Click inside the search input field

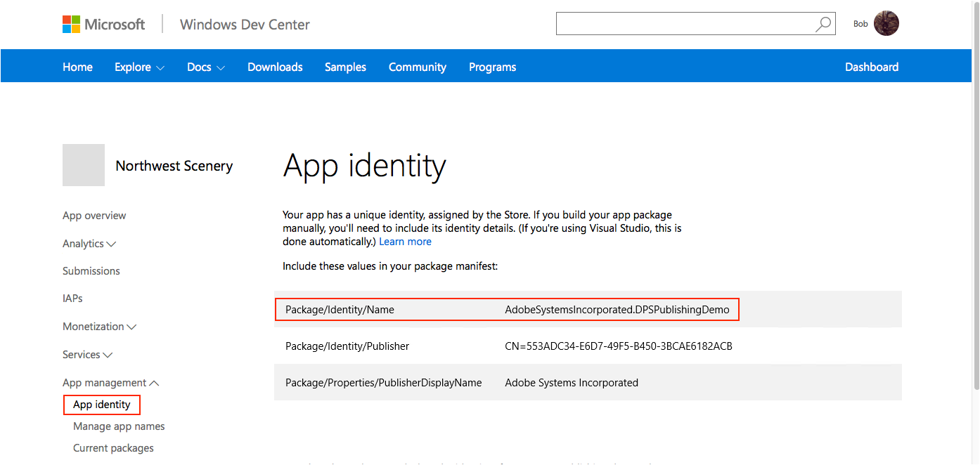coord(682,24)
